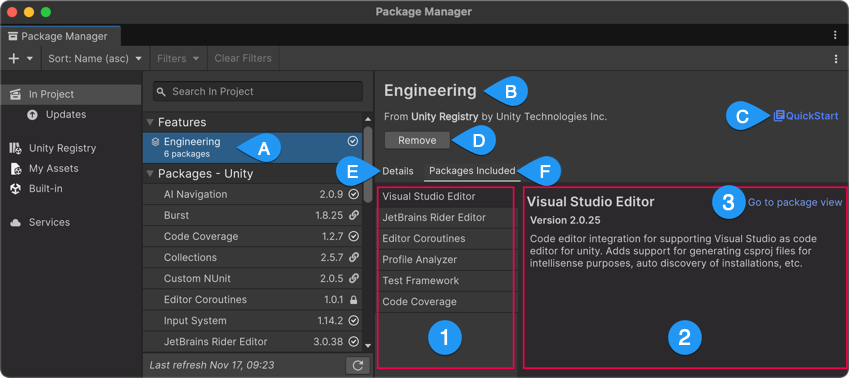This screenshot has width=849, height=378.
Task: Click the Built-in sidebar icon
Action: (16, 189)
